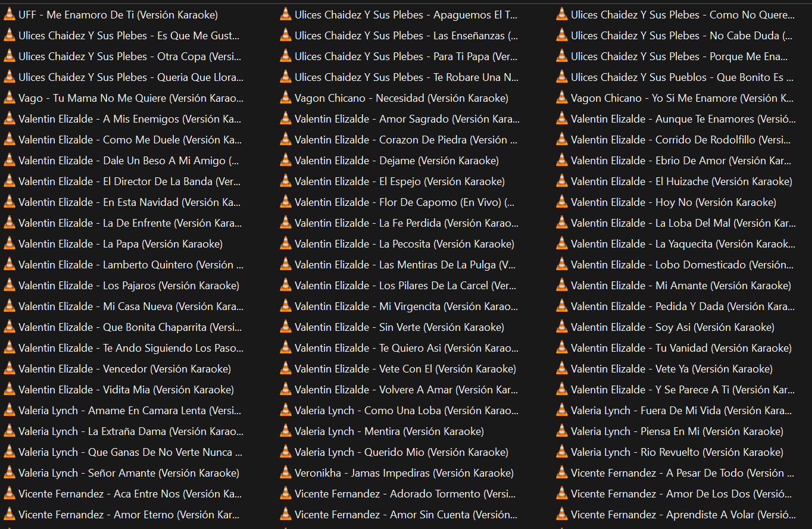812x529 pixels.
Task: Click VLC icon for Valentin Elizalde El Espejo
Action: click(x=286, y=181)
